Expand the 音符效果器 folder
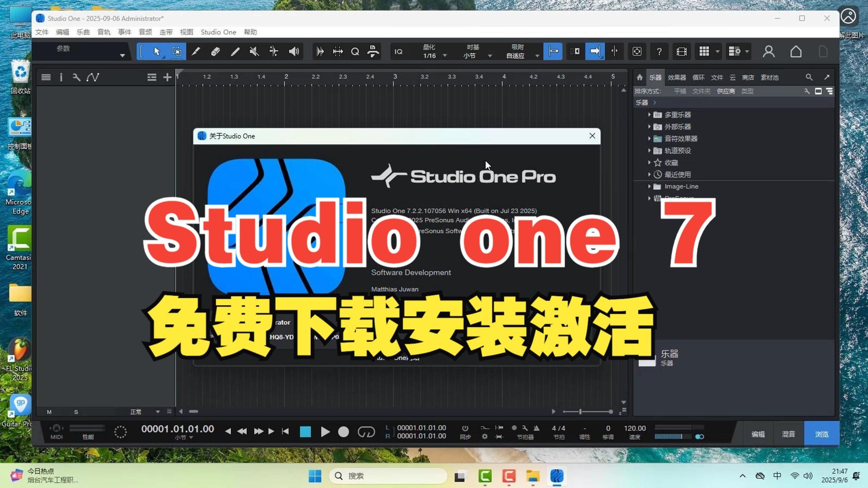 point(649,139)
